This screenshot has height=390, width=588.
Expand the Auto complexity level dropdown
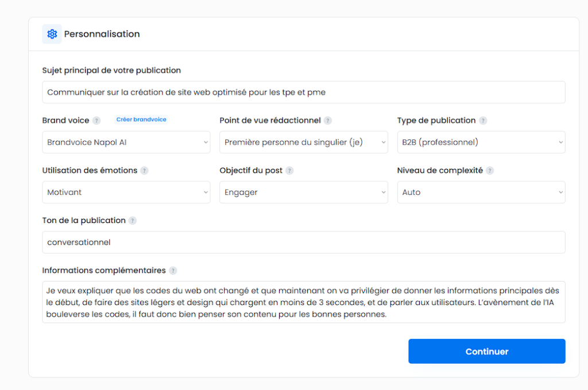(481, 192)
